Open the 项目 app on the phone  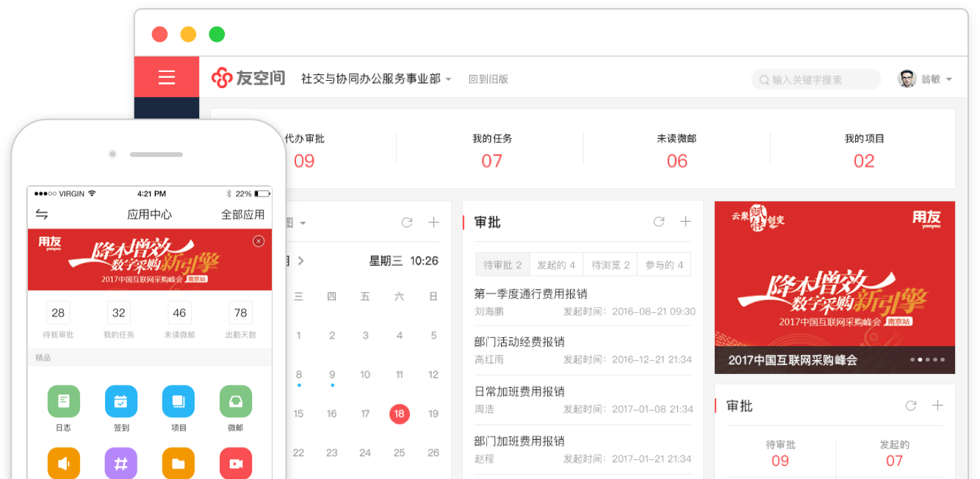pos(179,402)
